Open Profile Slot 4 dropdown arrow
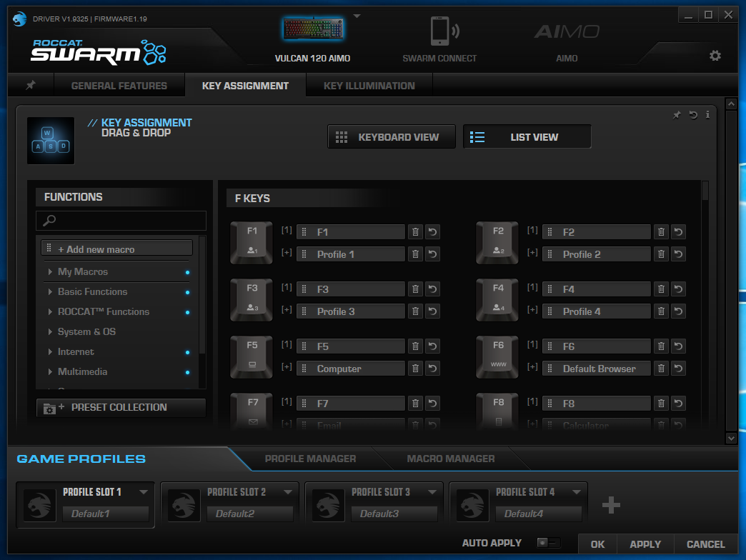 coord(577,491)
